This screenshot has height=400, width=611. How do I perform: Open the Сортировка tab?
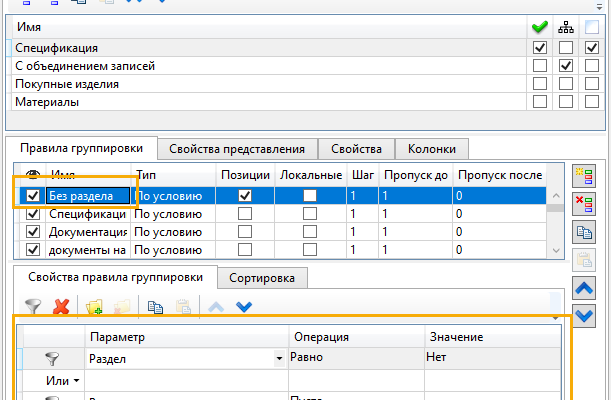tap(265, 277)
